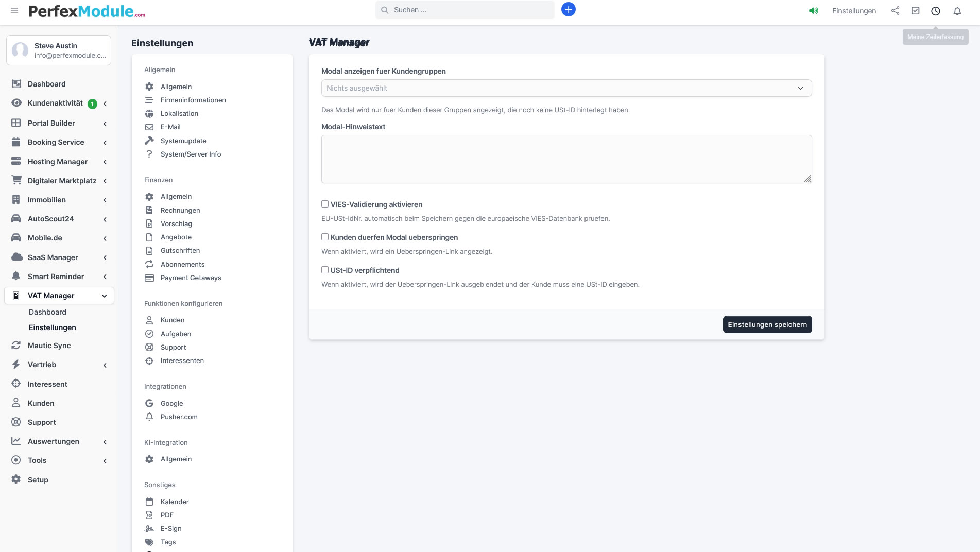The height and width of the screenshot is (552, 980).
Task: Enable VIES-Validierung aktivieren checkbox
Action: click(325, 204)
